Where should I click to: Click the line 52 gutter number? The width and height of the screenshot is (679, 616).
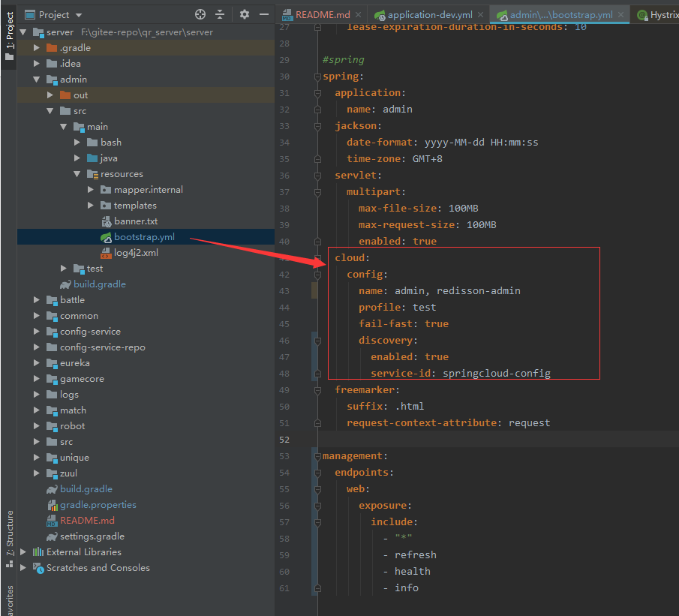(284, 440)
